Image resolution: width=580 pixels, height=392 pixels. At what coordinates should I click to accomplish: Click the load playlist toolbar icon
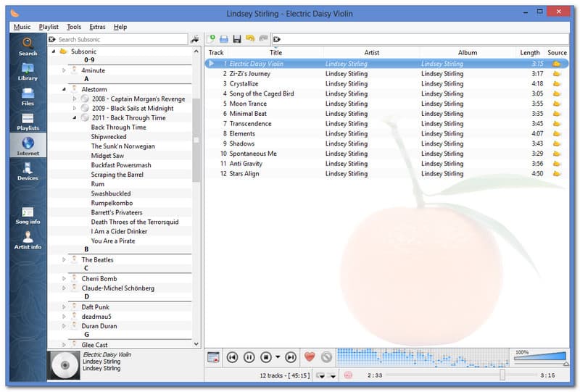click(x=224, y=39)
